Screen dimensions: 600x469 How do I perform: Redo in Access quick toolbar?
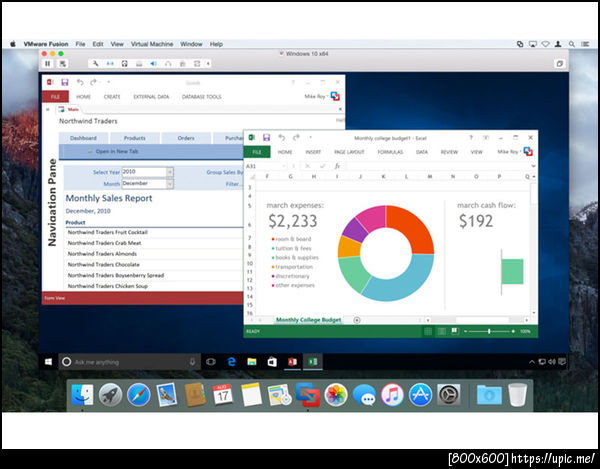pyautogui.click(x=94, y=82)
